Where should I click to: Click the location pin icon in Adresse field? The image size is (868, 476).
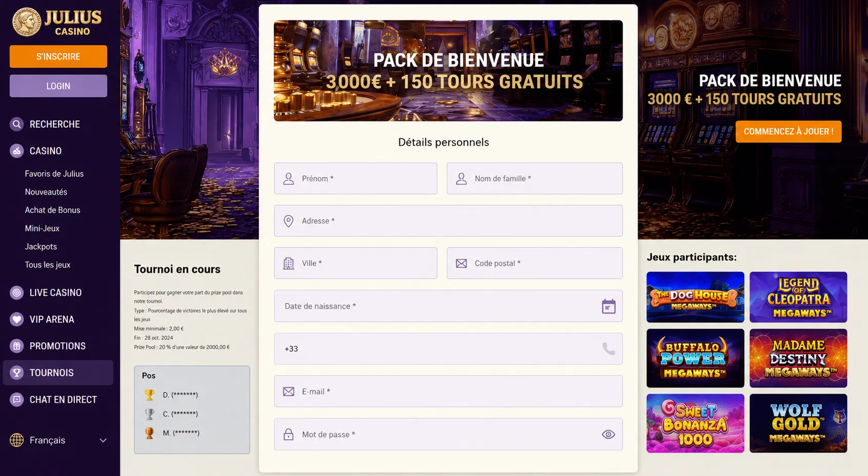click(x=289, y=221)
